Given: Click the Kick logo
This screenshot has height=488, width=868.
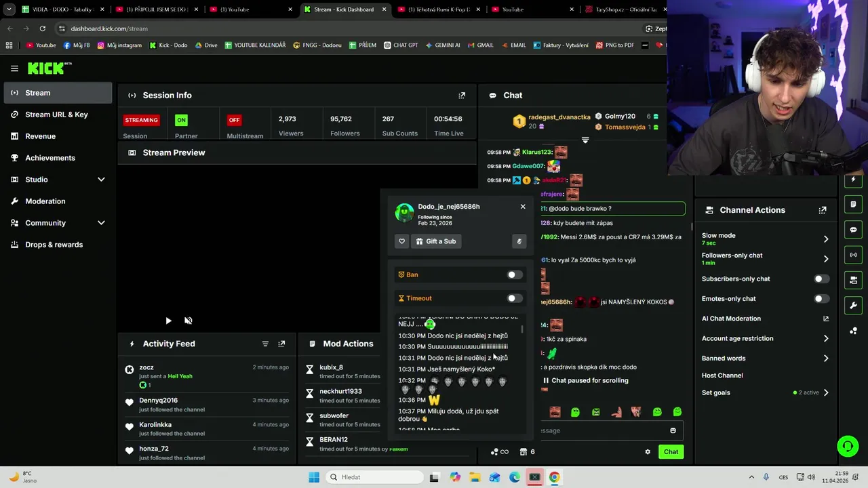Looking at the screenshot, I should point(50,68).
